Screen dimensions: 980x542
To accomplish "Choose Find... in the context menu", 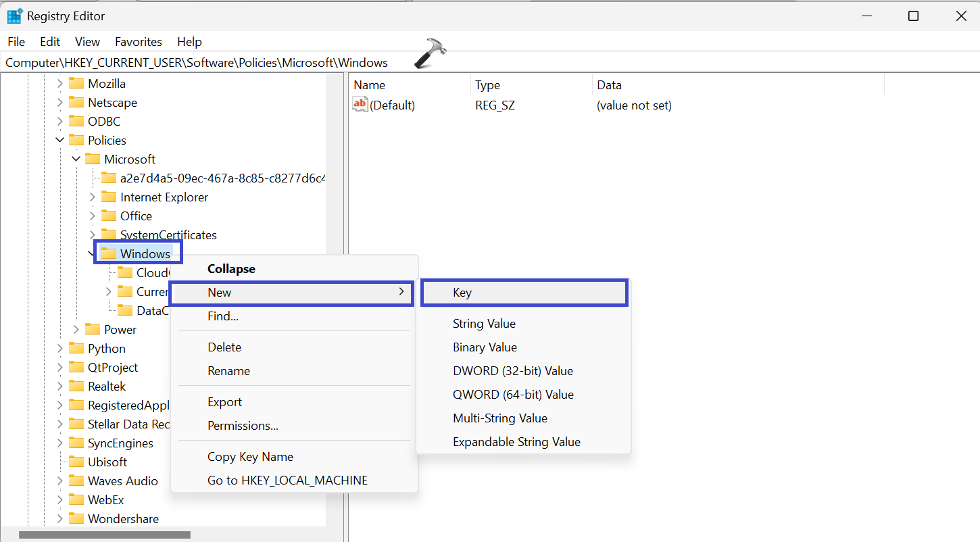I will [x=294, y=316].
